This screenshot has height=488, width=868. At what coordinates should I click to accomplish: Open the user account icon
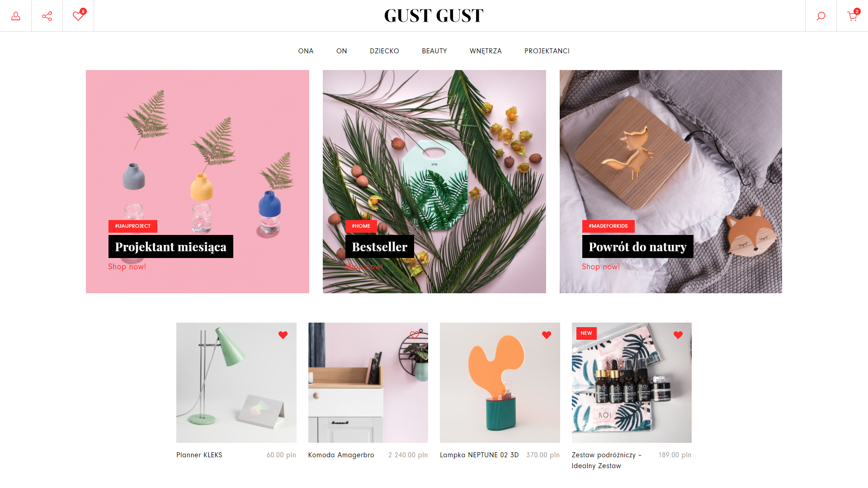tap(16, 16)
